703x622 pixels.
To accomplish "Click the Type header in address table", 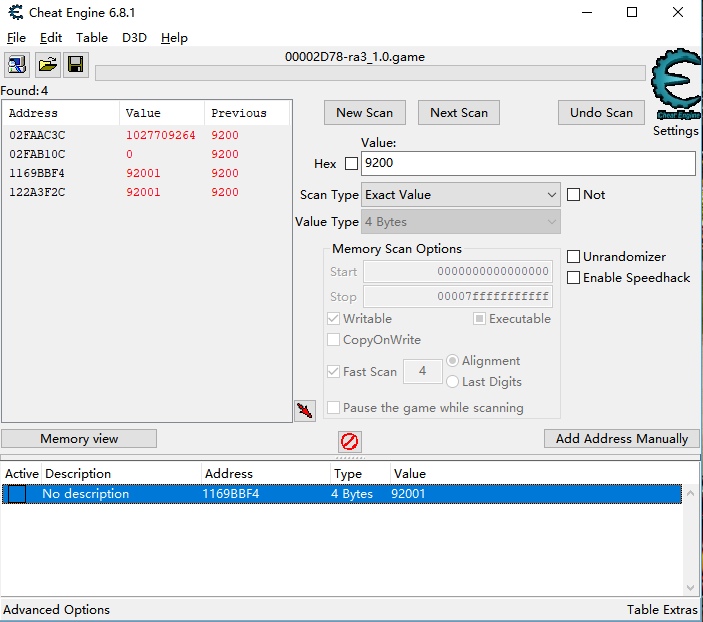I will [360, 474].
